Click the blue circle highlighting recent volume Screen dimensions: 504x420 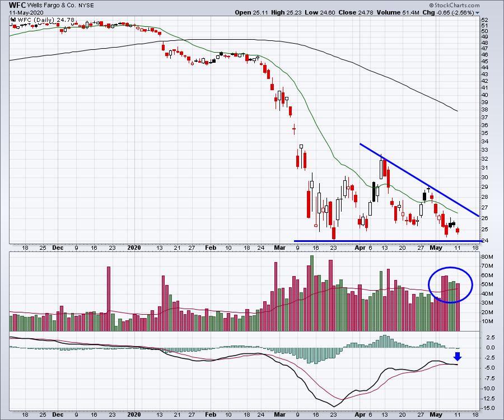[451, 284]
